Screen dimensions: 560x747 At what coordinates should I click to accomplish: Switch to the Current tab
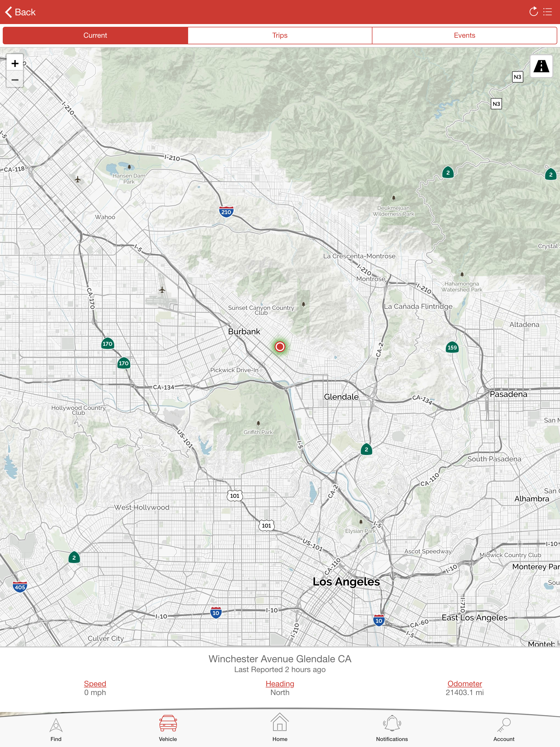tap(95, 36)
